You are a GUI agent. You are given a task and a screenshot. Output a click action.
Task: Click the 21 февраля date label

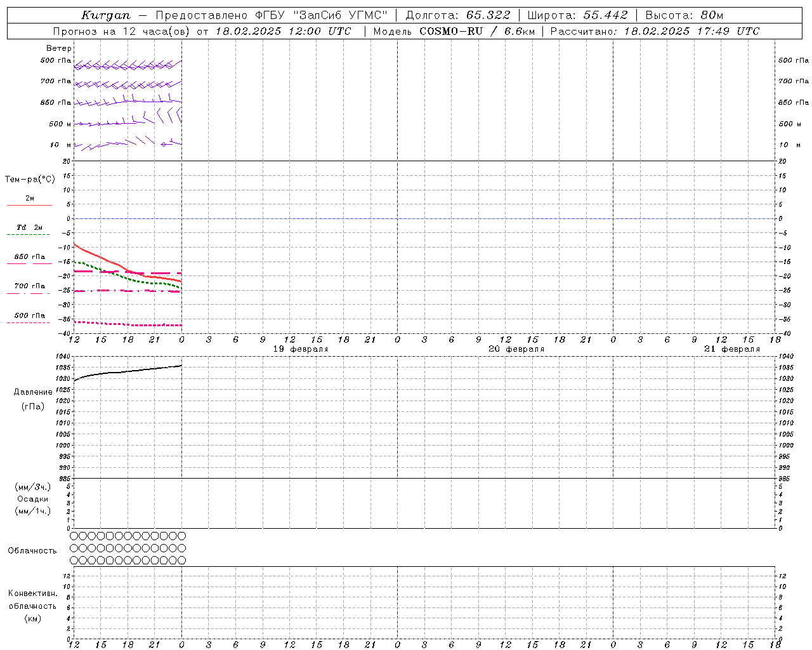[732, 349]
